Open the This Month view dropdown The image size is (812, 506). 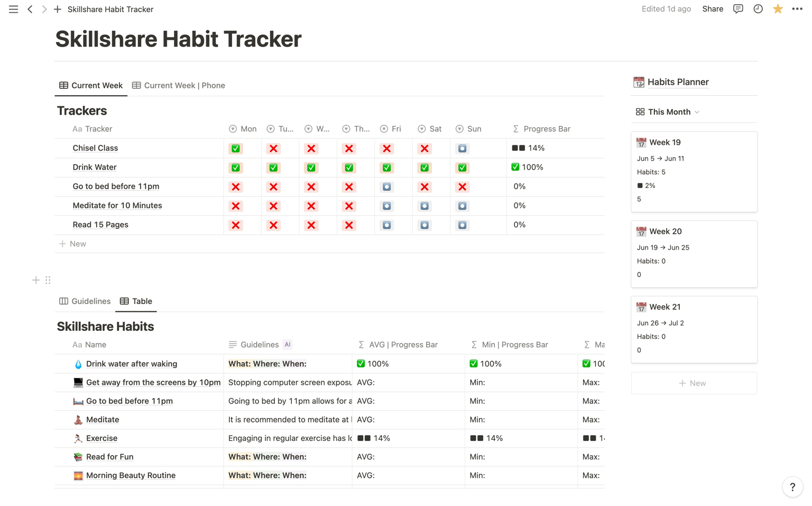coord(668,112)
